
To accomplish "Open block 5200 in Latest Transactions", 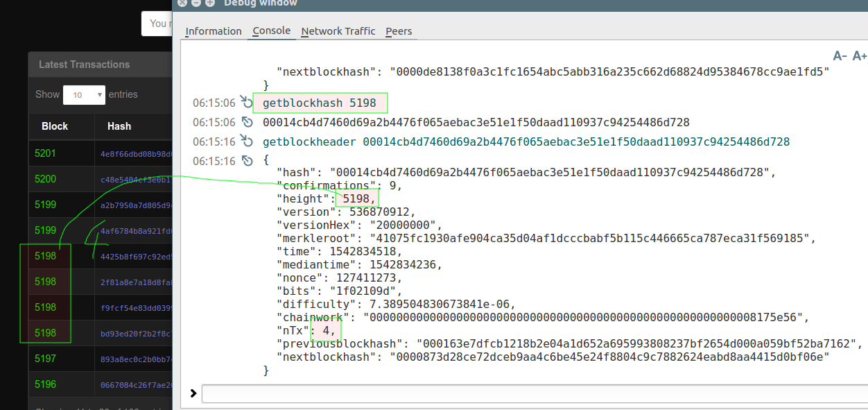I will (45, 179).
